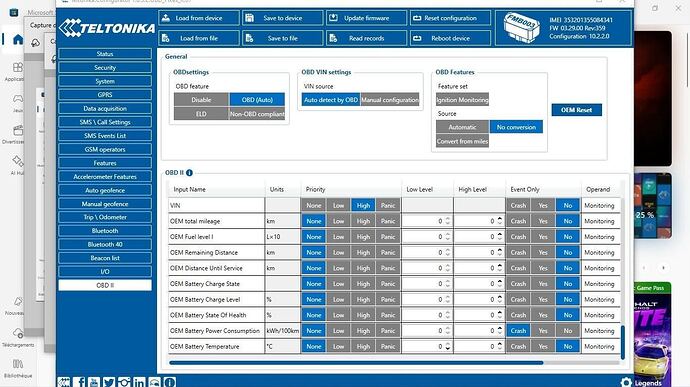Viewport: 690px width, 387px height.
Task: Open the OBD II info icon
Action: (189, 173)
